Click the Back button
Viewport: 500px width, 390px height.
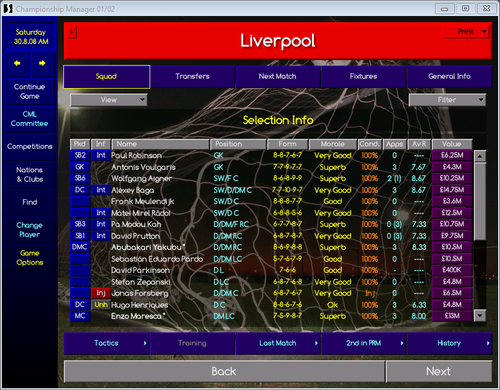tap(224, 371)
